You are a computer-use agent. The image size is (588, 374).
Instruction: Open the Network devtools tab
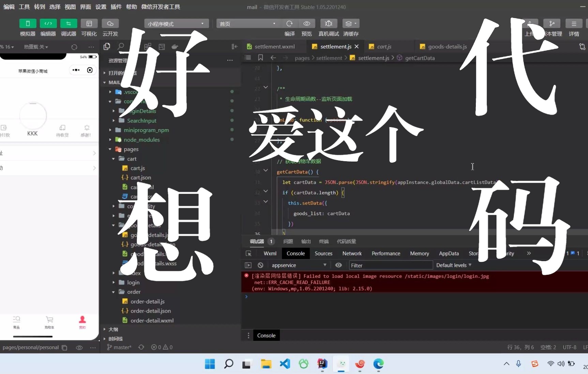coord(352,253)
